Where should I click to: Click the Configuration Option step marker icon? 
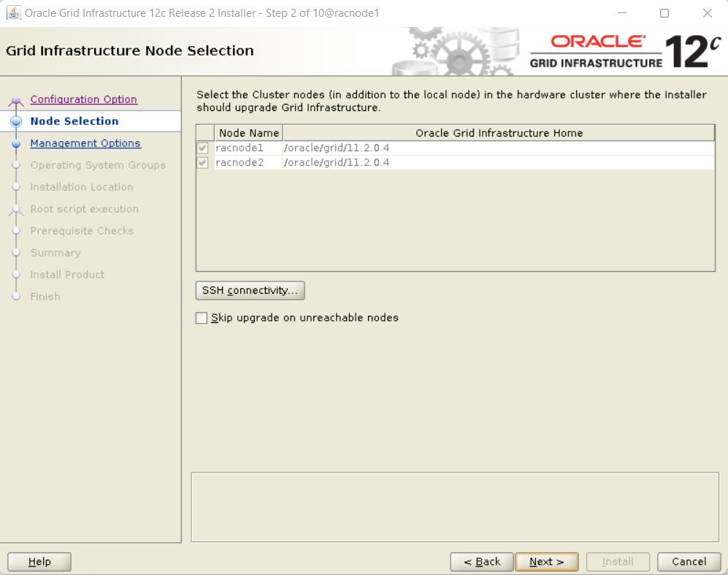click(x=16, y=100)
